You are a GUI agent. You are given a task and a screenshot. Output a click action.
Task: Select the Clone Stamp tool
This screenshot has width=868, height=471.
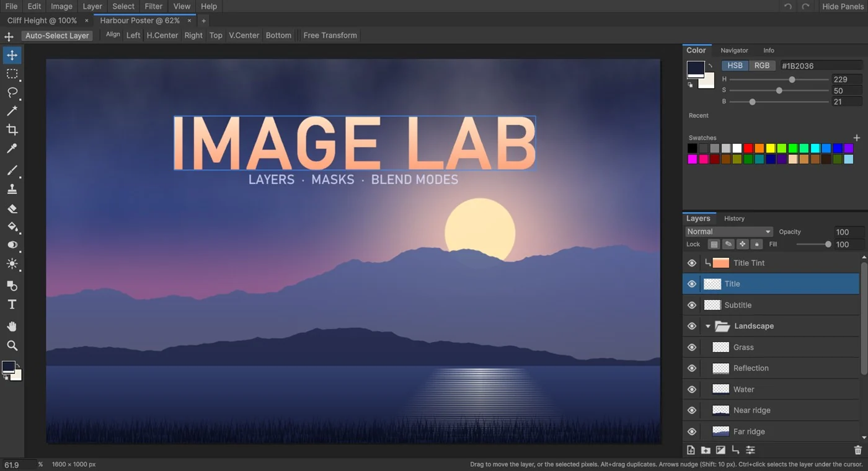(x=12, y=189)
